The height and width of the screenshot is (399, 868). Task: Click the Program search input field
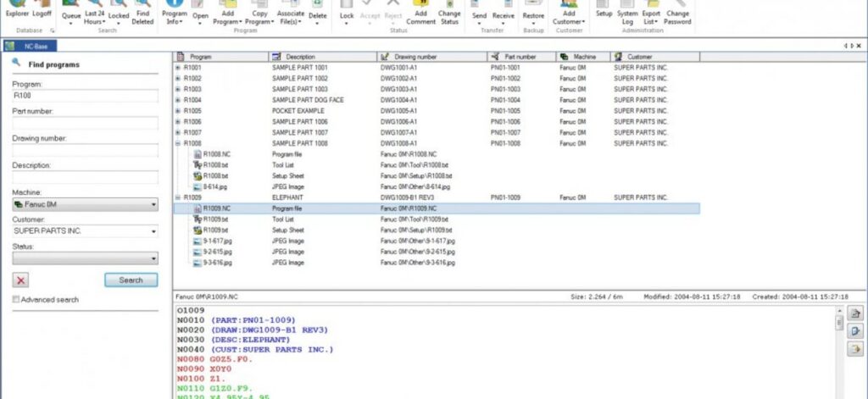click(x=86, y=96)
